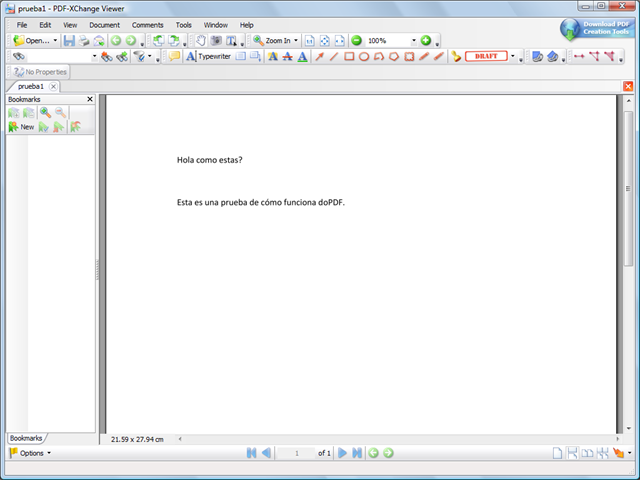Open the File menu
Screen dimensions: 640x480
(x=22, y=25)
